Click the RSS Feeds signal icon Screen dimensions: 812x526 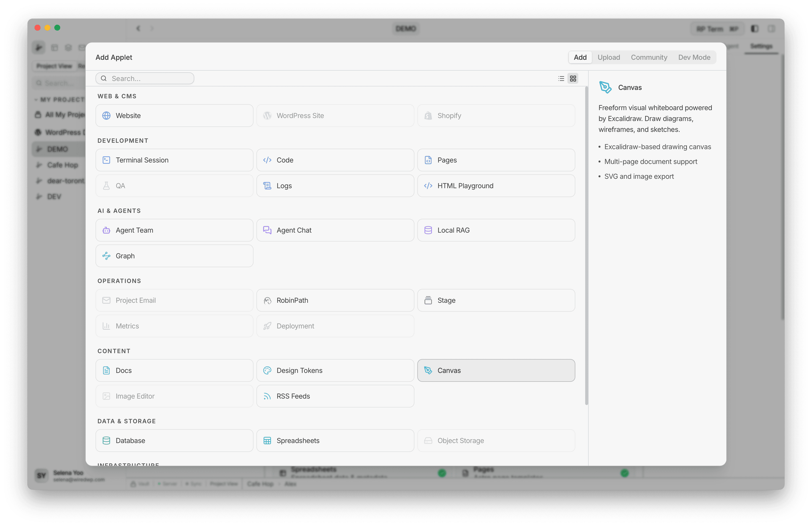click(267, 396)
